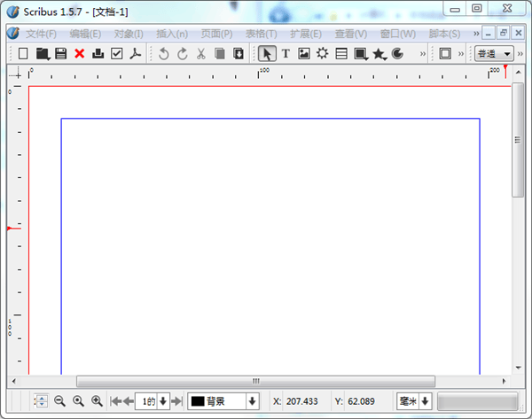Select the Image Frame tool
Screen dimensions: 532x419
tap(304, 54)
